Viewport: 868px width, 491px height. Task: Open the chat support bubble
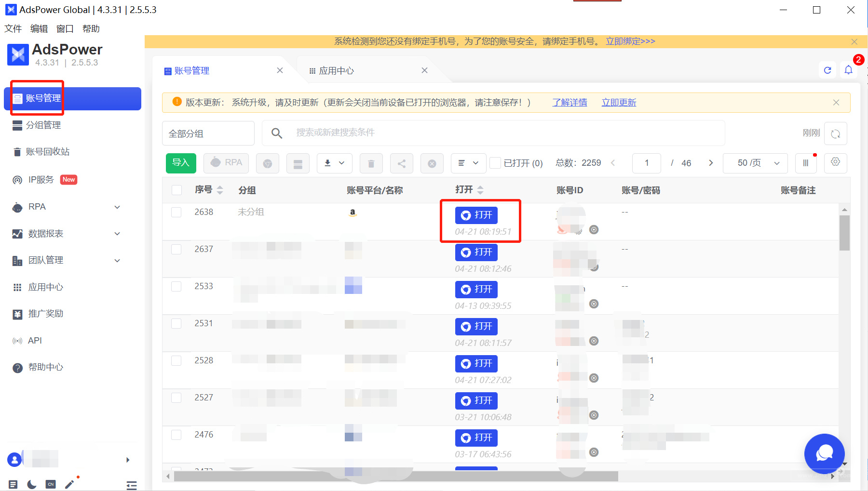point(824,453)
